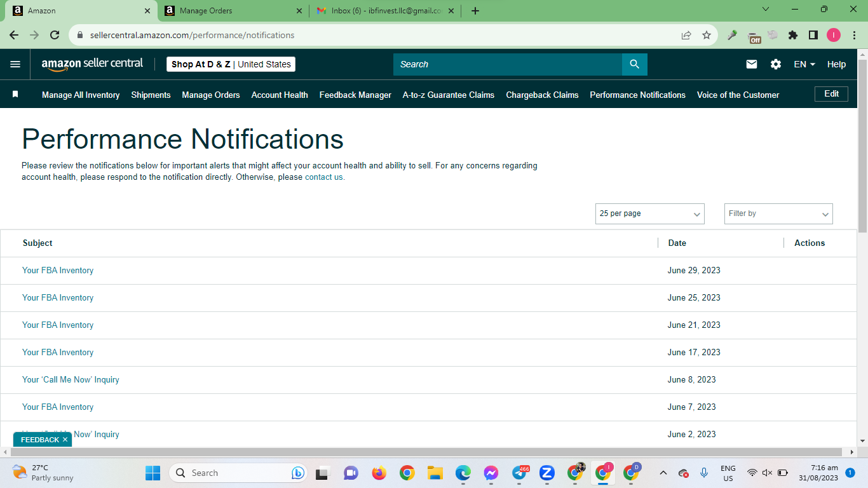Click the June 17, 2023 date cell
The width and height of the screenshot is (868, 488).
[x=694, y=352]
